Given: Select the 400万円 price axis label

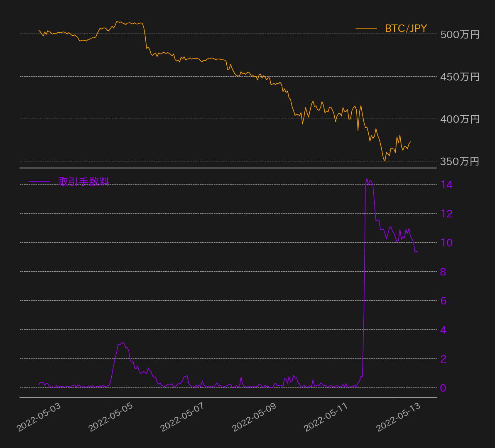Looking at the screenshot, I should coord(460,119).
